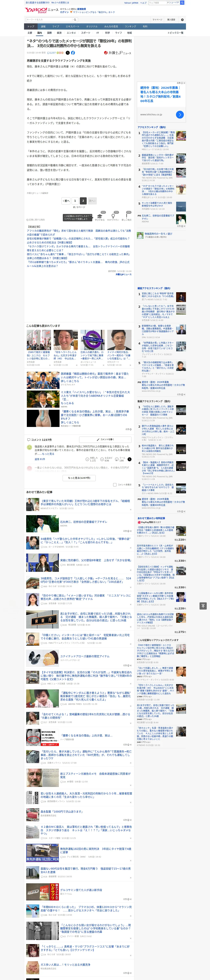
Task: Click the ヘルプ link at top
Action: (143, 3)
